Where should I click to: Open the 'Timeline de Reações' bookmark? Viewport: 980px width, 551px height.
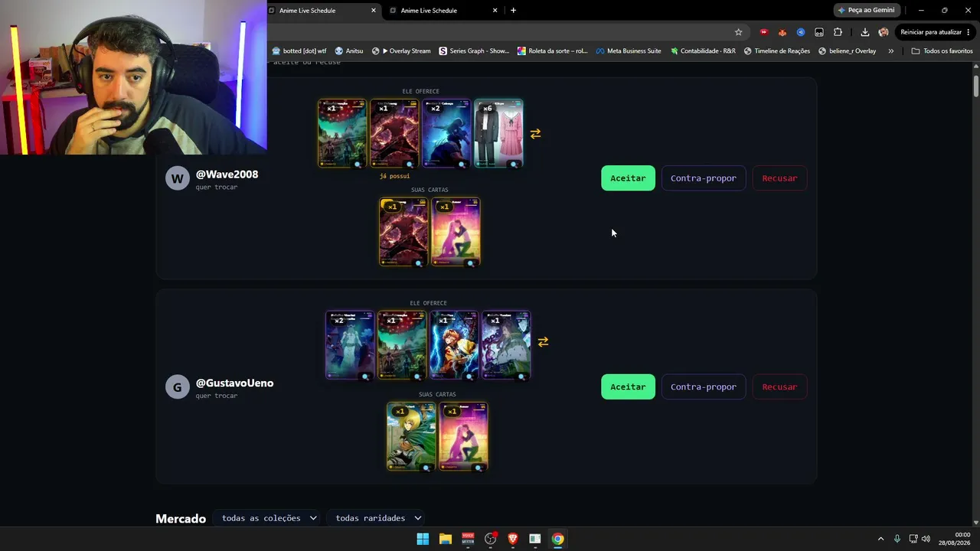(x=776, y=51)
